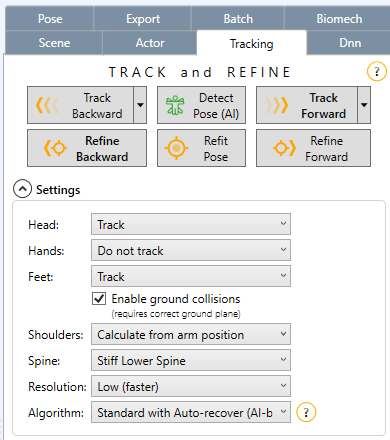Click the Refine Forward button

(x=313, y=148)
